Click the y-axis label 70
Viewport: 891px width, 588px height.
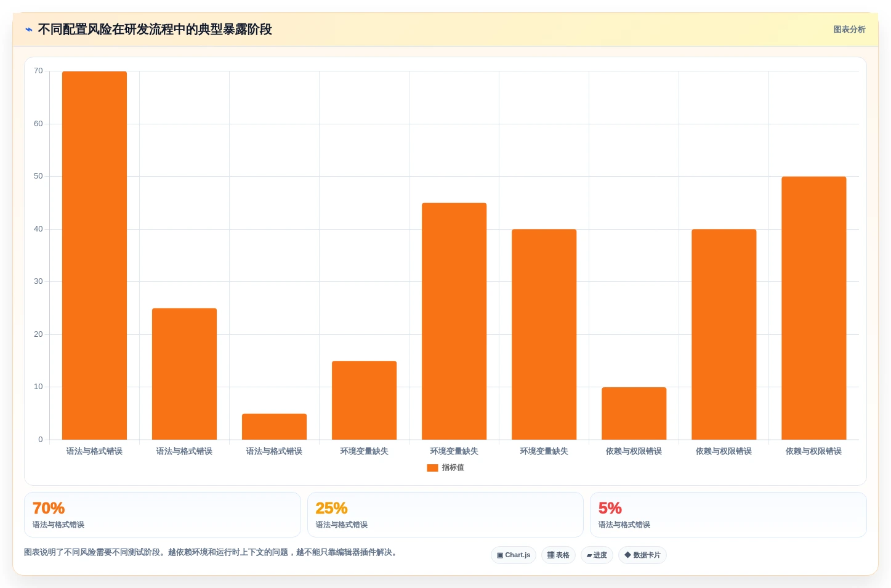[x=38, y=71]
